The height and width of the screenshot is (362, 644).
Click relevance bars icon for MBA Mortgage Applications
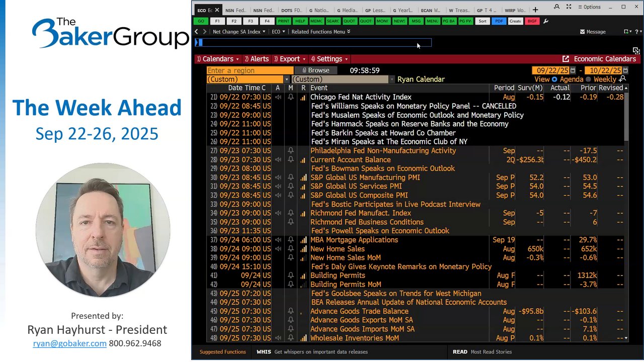coord(303,240)
